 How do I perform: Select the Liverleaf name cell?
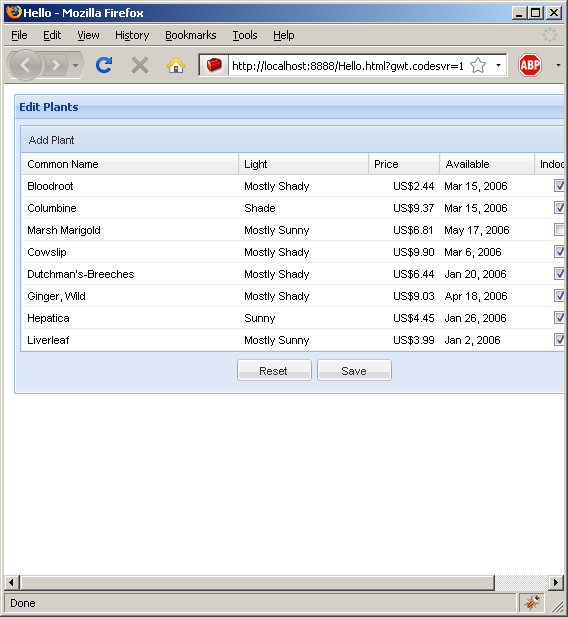click(130, 340)
